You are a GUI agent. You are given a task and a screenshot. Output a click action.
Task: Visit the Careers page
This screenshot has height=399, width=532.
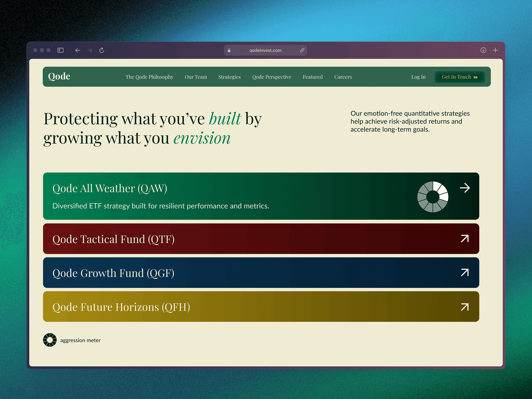coord(343,77)
